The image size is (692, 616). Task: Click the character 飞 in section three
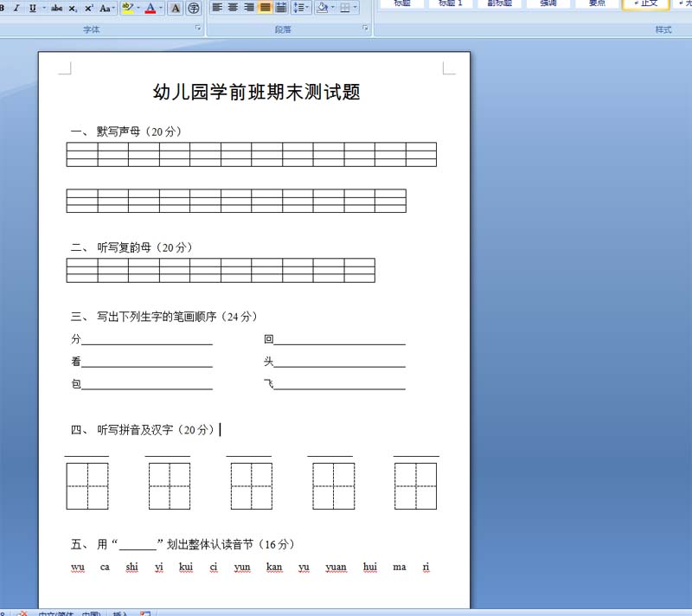269,384
